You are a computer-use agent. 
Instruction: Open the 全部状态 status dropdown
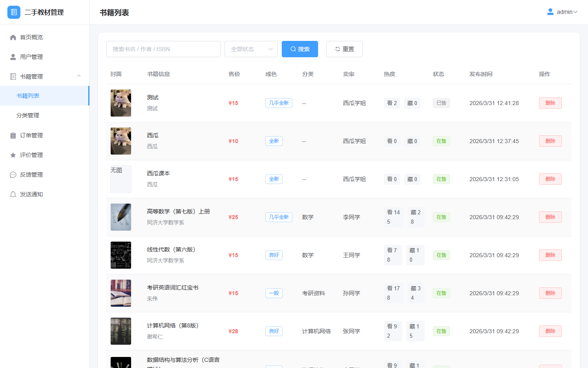(251, 49)
